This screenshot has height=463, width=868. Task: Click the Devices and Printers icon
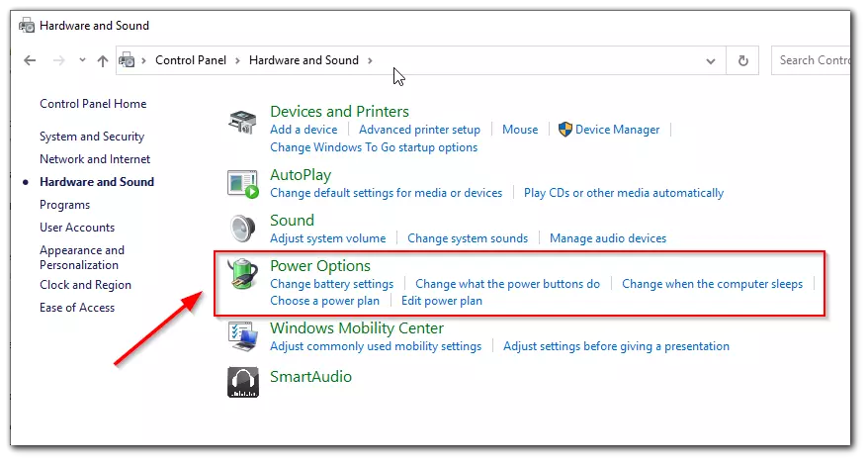pyautogui.click(x=242, y=122)
